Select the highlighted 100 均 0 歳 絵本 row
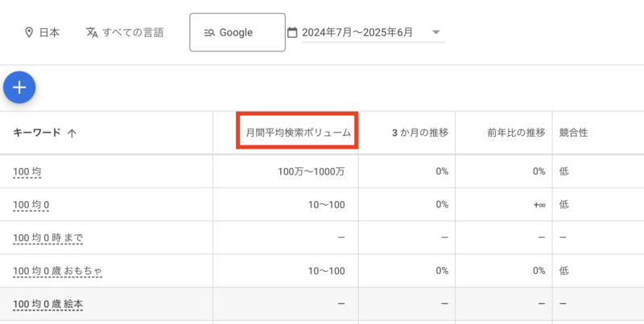 pyautogui.click(x=322, y=304)
